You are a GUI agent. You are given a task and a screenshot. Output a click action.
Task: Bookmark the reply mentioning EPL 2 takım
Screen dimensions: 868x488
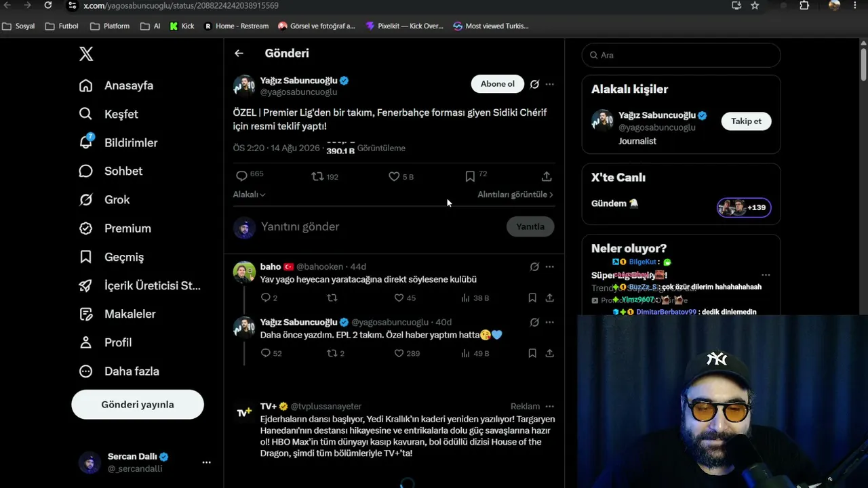[532, 353]
